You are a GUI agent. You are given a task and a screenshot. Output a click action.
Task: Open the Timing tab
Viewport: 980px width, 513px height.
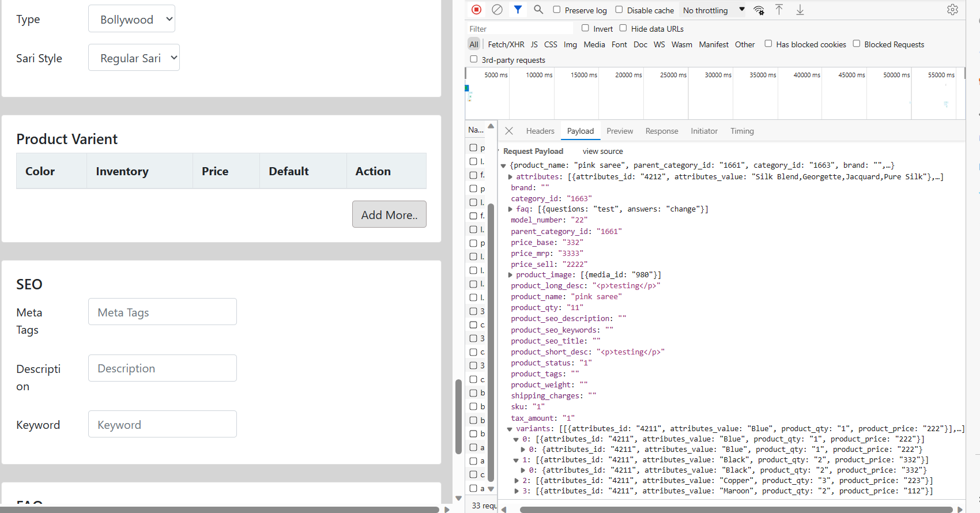[x=742, y=131]
